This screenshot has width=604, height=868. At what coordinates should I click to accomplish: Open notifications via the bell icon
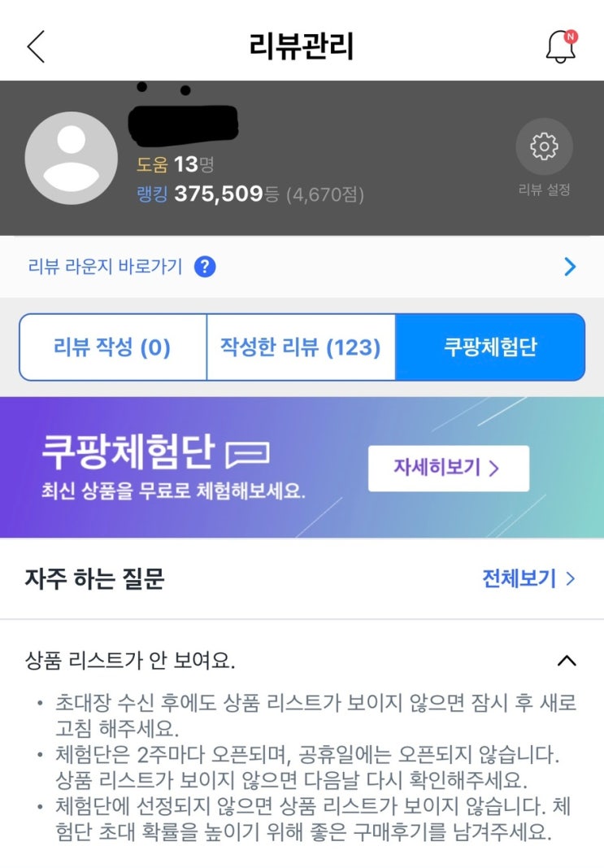(562, 46)
